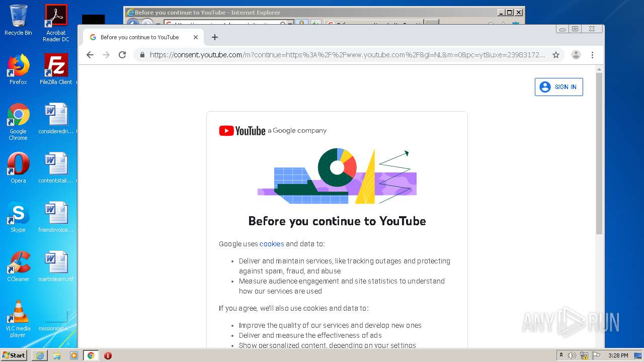The height and width of the screenshot is (362, 644).
Task: Launch Skype from the desktop
Action: click(x=18, y=217)
